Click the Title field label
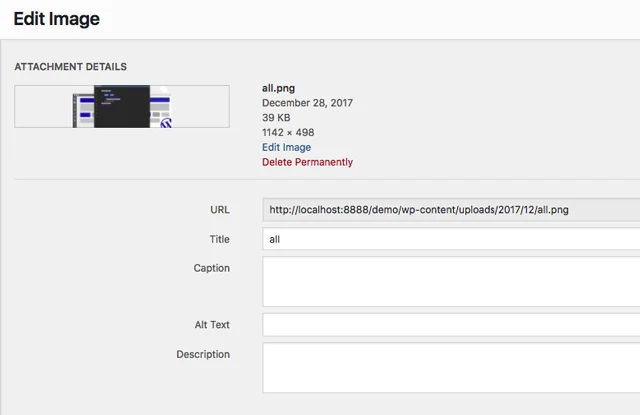 click(x=218, y=239)
